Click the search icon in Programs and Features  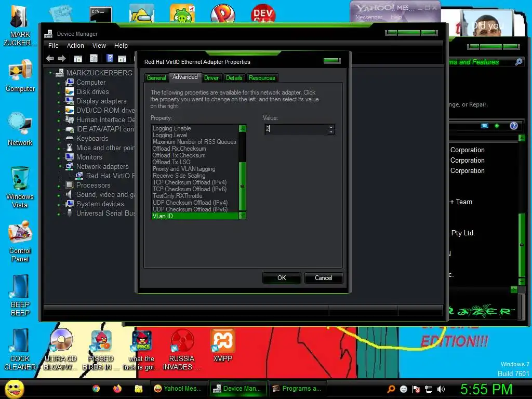tap(519, 62)
